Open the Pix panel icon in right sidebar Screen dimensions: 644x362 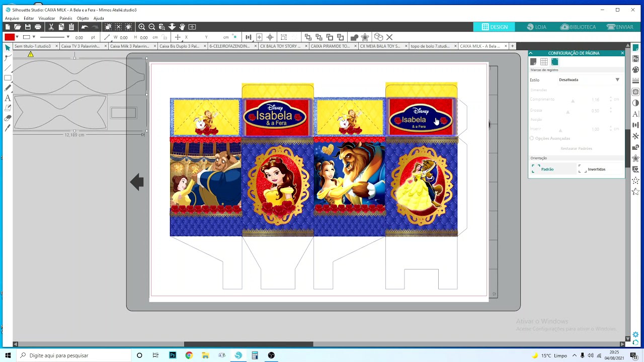(x=636, y=59)
